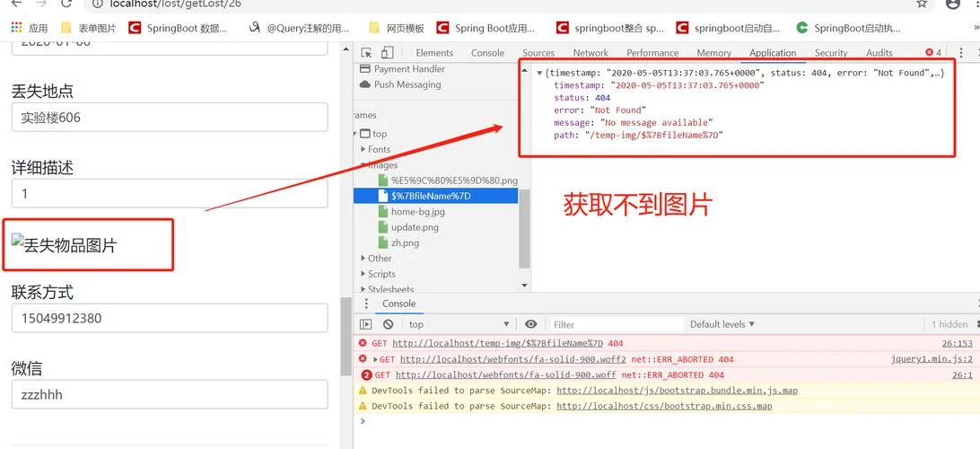Click the page vertical scrollbar thumb

pyautogui.click(x=346, y=337)
